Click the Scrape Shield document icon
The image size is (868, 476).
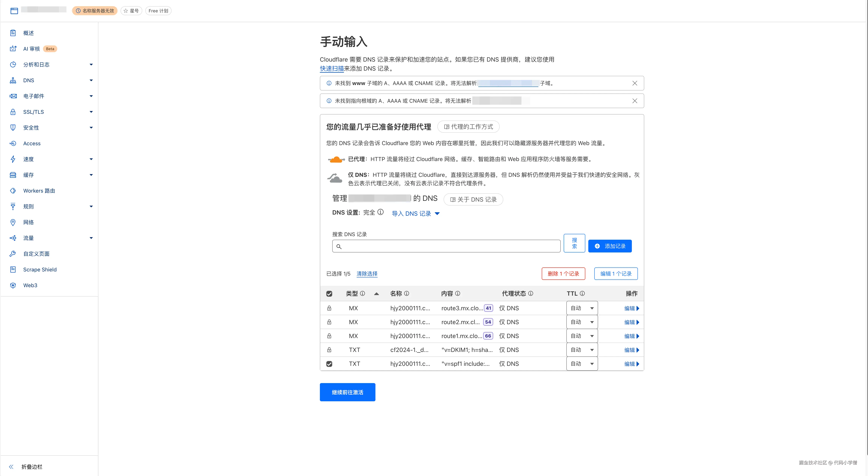13,270
